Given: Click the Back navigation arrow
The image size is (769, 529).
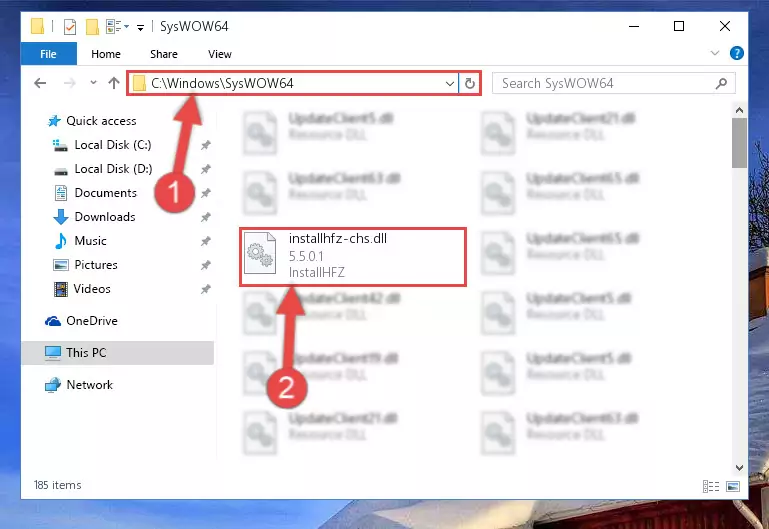Looking at the screenshot, I should pyautogui.click(x=40, y=83).
